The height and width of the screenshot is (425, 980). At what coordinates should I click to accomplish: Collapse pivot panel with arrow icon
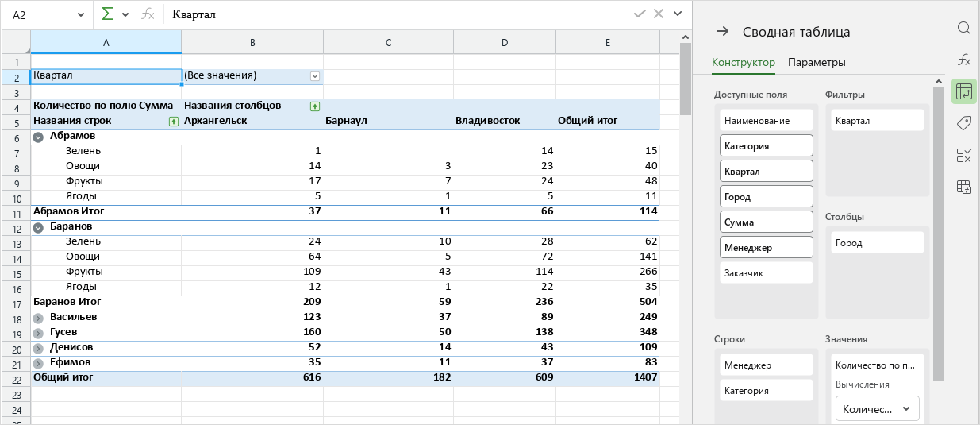point(722,32)
